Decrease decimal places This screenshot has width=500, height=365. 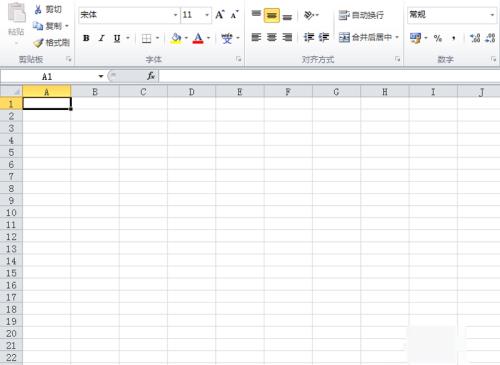point(490,38)
